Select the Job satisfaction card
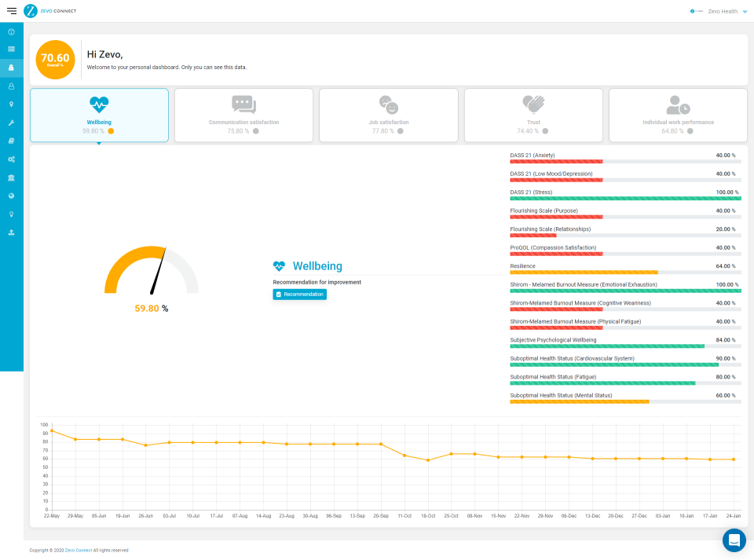 (x=388, y=115)
